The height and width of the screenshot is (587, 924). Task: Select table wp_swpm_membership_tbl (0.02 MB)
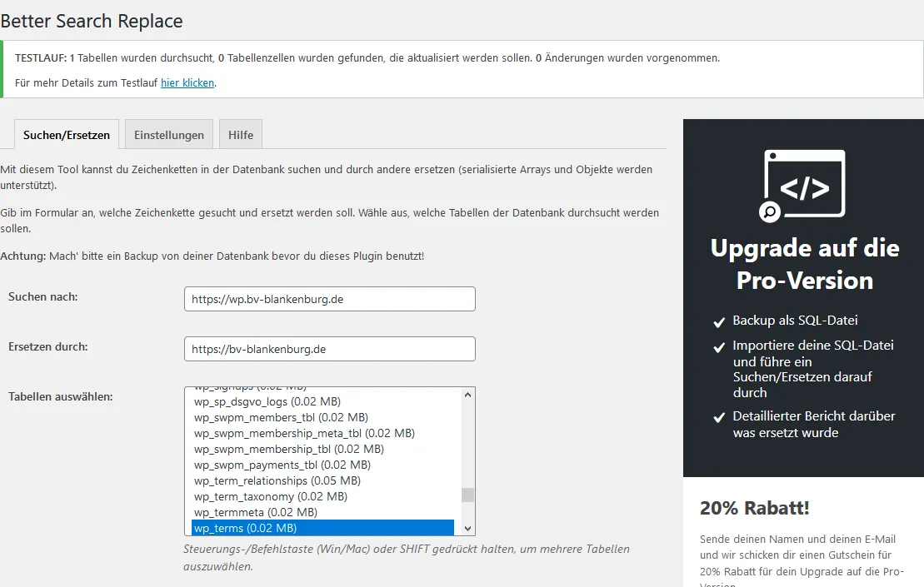click(323, 450)
